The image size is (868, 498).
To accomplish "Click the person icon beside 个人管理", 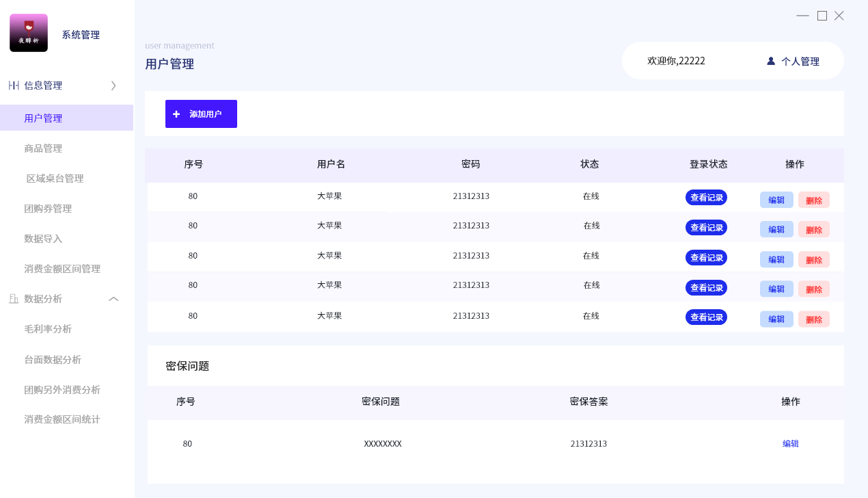I will click(x=771, y=61).
